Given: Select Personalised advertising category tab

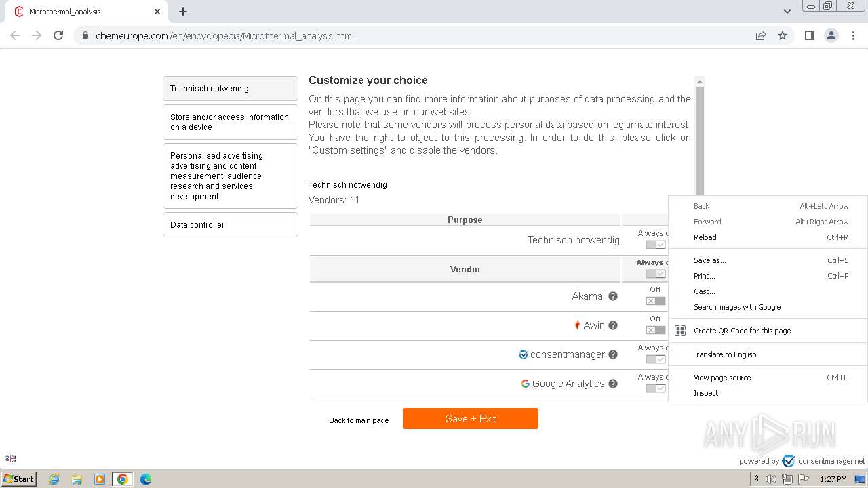Looking at the screenshot, I should [x=231, y=176].
